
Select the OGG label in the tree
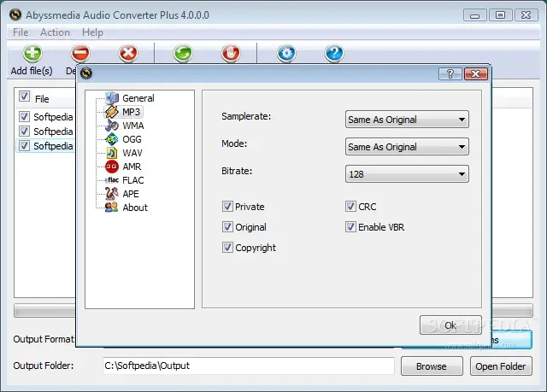132,139
